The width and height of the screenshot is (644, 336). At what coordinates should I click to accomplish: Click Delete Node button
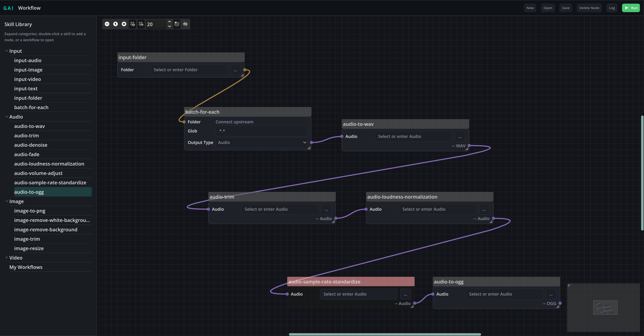[589, 8]
